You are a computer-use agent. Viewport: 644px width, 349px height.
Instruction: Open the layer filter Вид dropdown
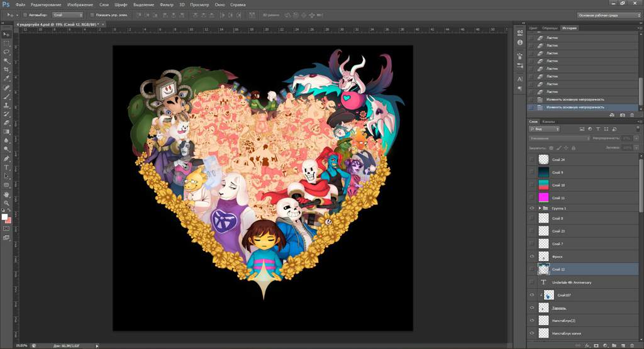(x=544, y=129)
